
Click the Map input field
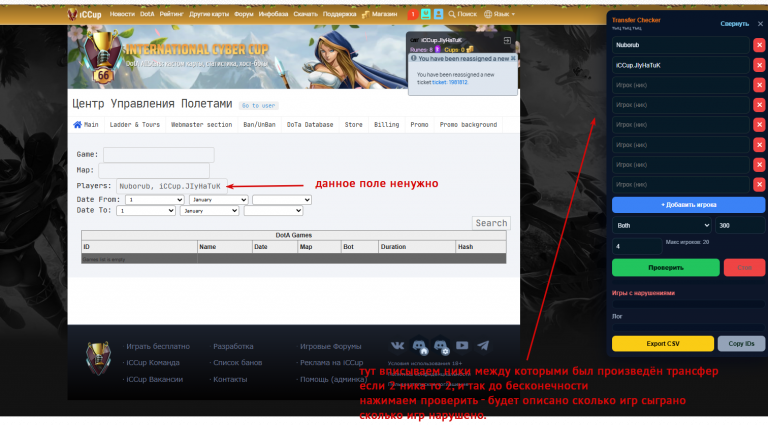(154, 170)
